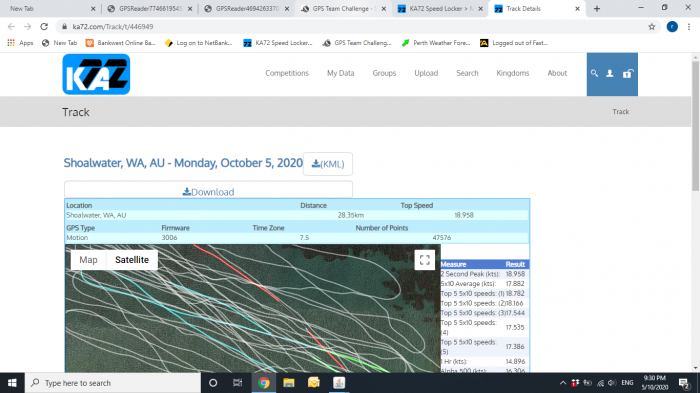The width and height of the screenshot is (700, 393).
Task: Toggle fullscreen view on the map
Action: (425, 259)
